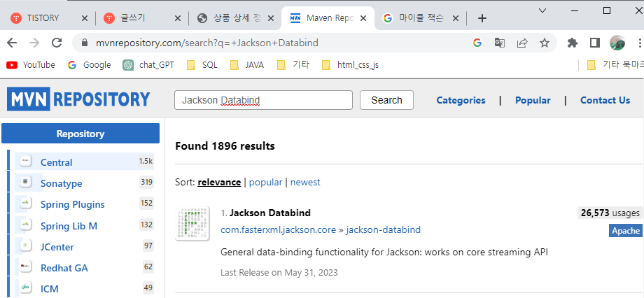Click the JCenter repository icon
Screen dimensions: 644x298
[26, 246]
